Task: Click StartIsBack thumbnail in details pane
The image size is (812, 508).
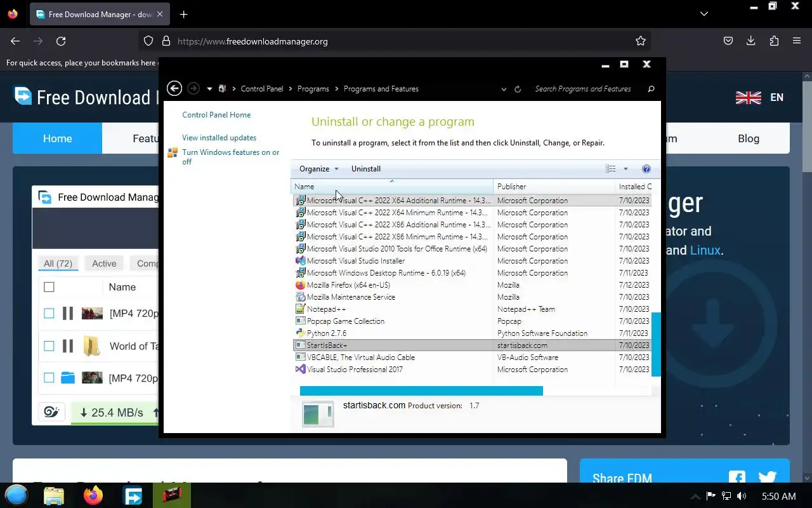Action: 317,414
